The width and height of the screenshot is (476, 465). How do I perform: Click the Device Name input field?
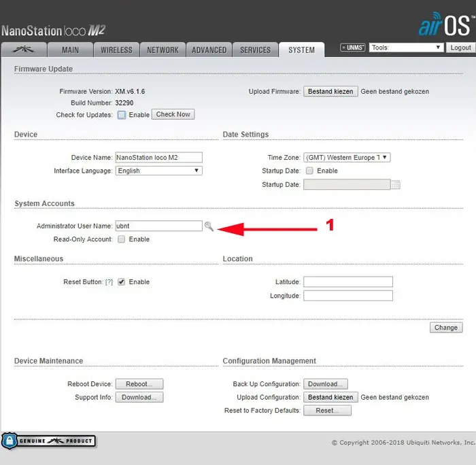pos(159,157)
